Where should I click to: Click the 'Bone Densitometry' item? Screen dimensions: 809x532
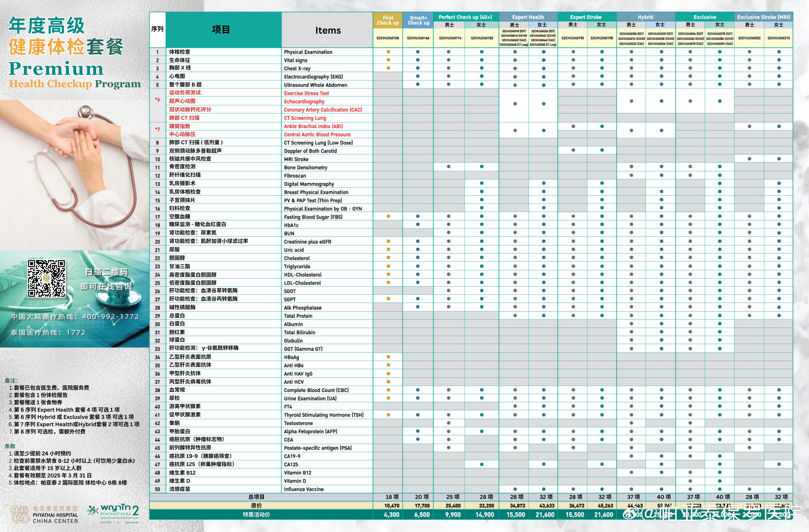coord(306,168)
